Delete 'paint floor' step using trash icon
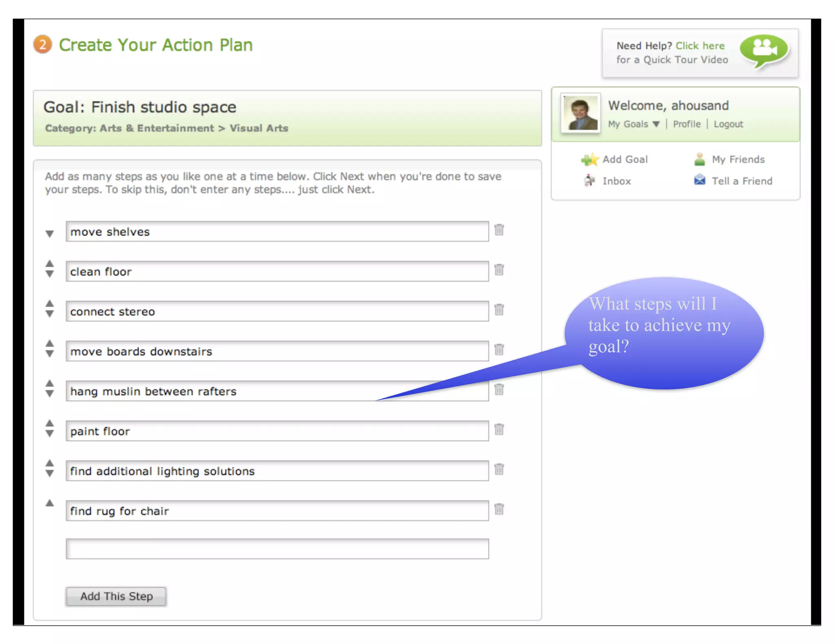 pyautogui.click(x=499, y=429)
